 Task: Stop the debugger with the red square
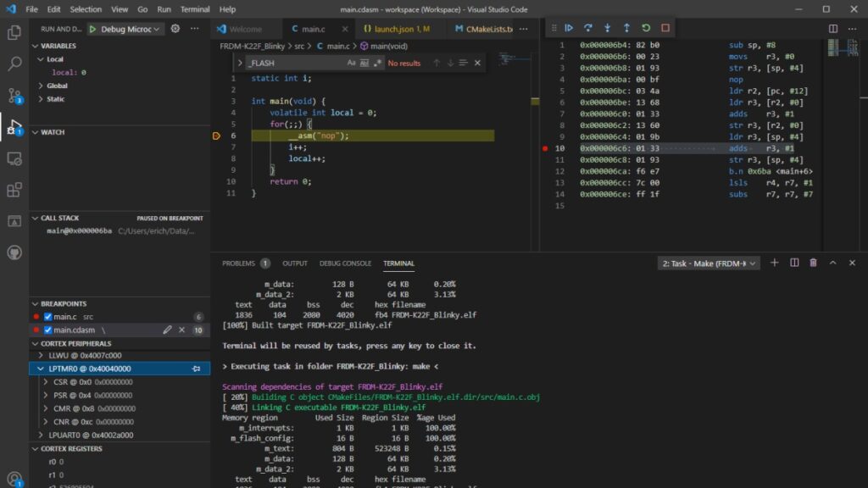pos(665,28)
